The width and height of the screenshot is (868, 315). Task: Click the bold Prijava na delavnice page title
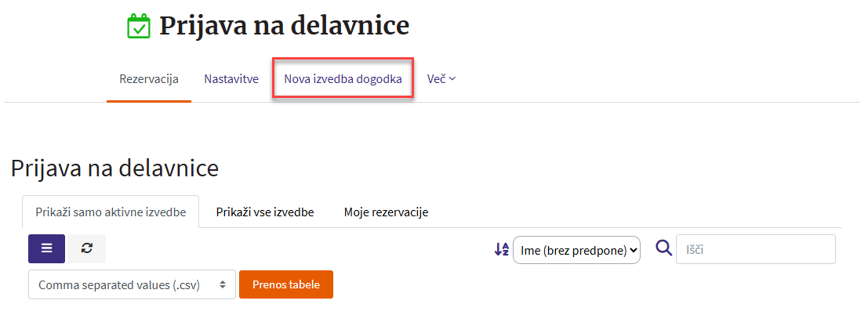tap(285, 26)
